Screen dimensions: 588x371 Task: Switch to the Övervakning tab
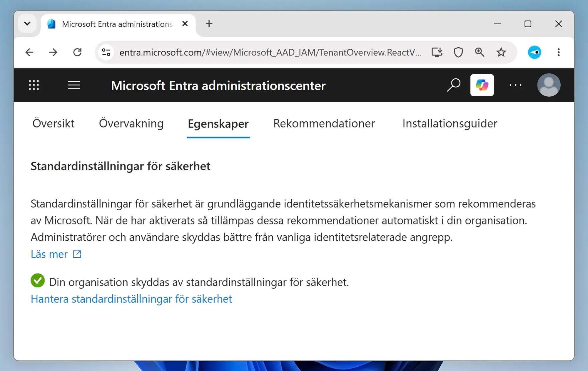pos(131,123)
